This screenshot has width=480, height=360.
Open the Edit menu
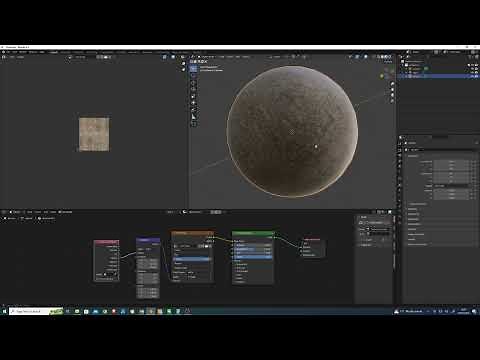(15, 52)
